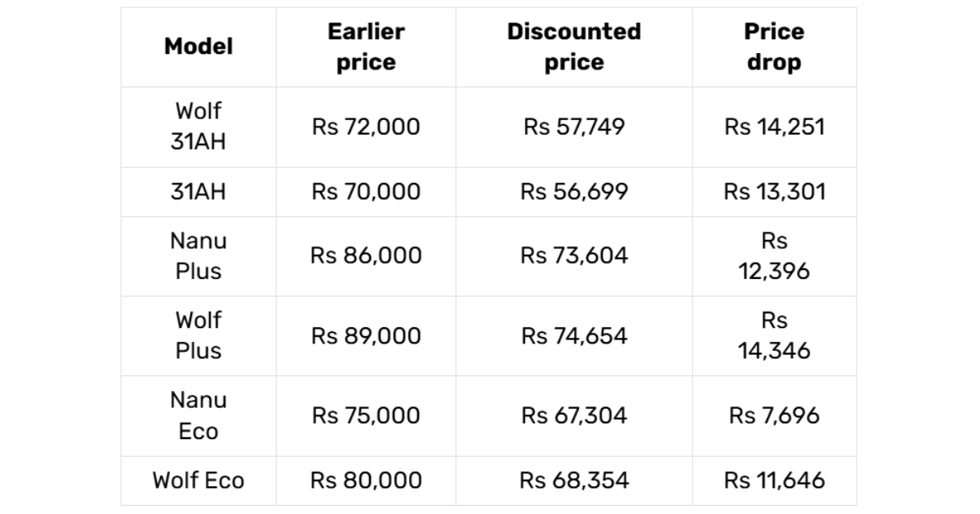This screenshot has width=980, height=514.
Task: Click the Price drop column header
Action: [774, 47]
